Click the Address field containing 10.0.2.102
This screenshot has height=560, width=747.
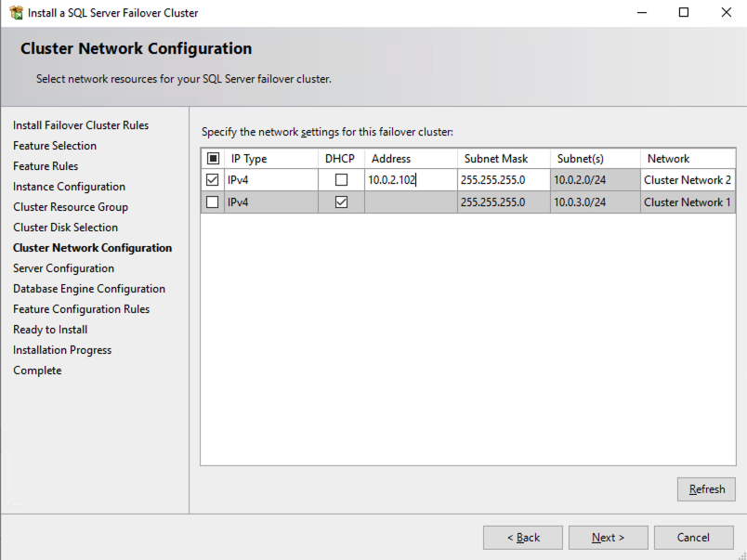(410, 180)
